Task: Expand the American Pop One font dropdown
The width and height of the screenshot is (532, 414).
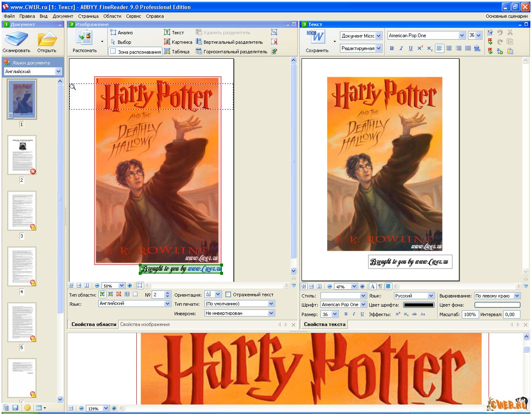Action: coord(462,36)
